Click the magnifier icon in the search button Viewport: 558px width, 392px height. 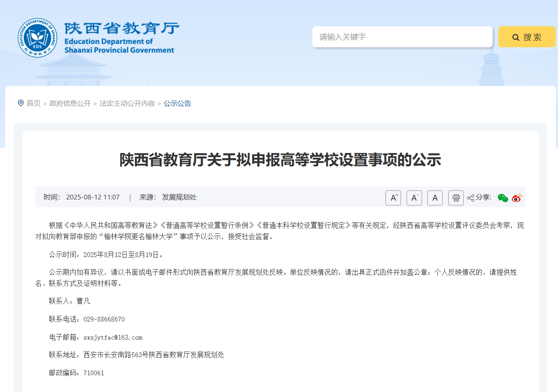[x=515, y=37]
